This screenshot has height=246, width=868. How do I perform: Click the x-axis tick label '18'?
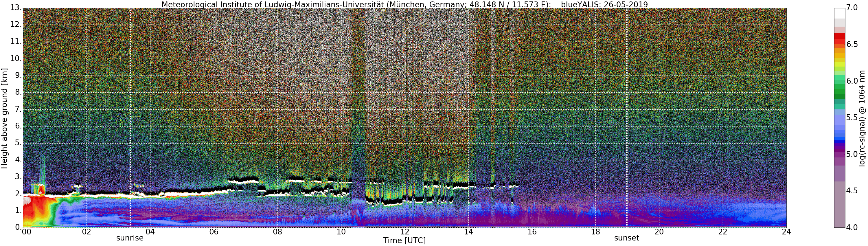tap(596, 232)
